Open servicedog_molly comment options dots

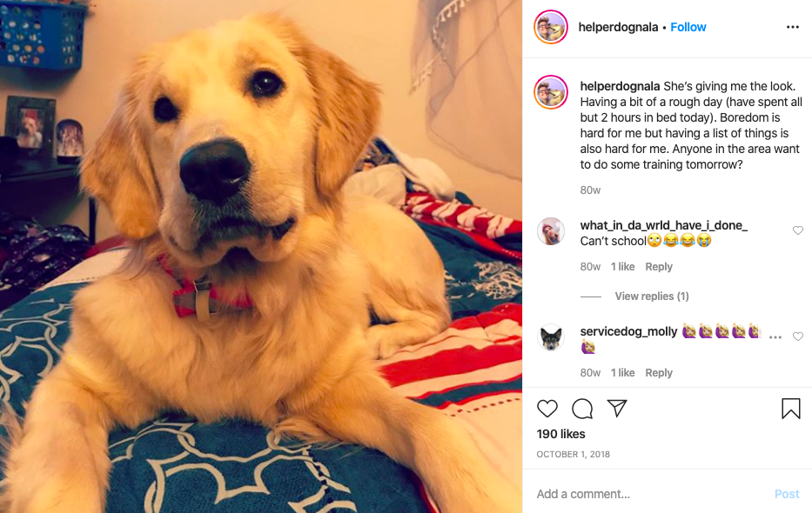click(775, 337)
